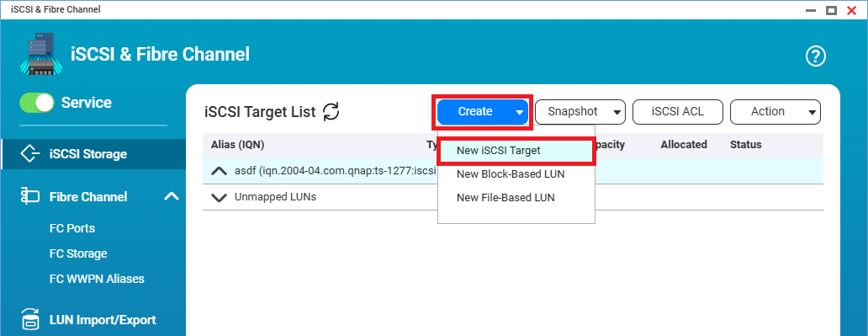Click the Status column header
Image resolution: width=868 pixels, height=336 pixels.
(746, 145)
